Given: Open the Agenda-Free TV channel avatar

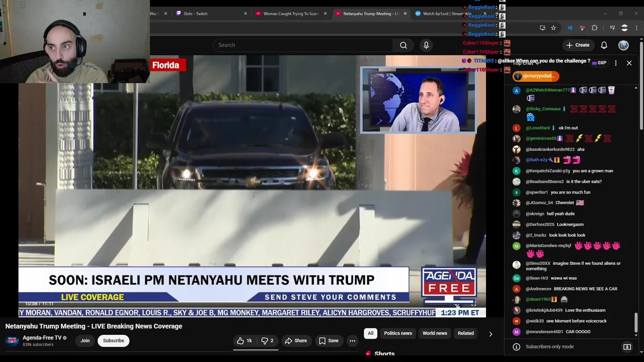Looking at the screenshot, I should (x=12, y=340).
